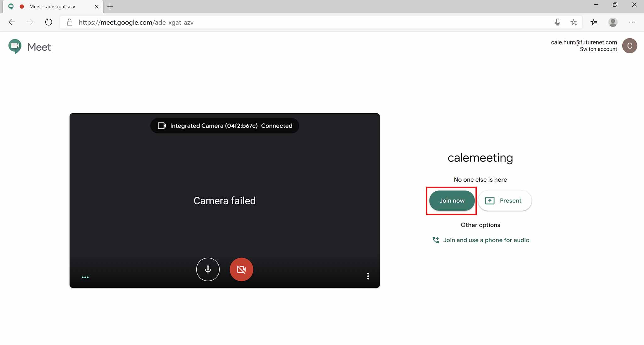Click the Google Meet logo icon

tap(15, 46)
